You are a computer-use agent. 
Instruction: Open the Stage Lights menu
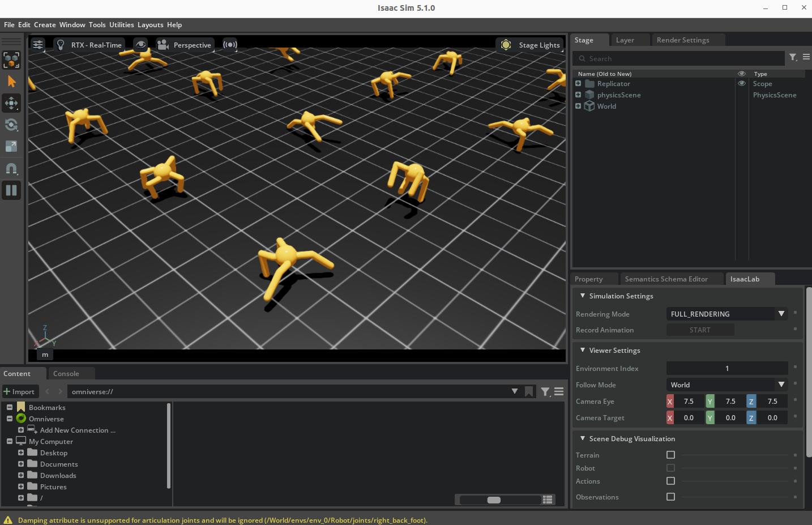coord(530,45)
